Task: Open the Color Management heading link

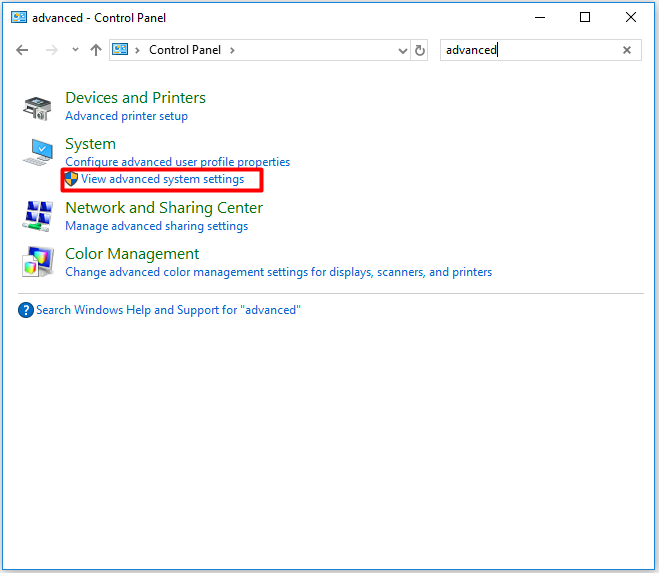Action: [x=132, y=254]
